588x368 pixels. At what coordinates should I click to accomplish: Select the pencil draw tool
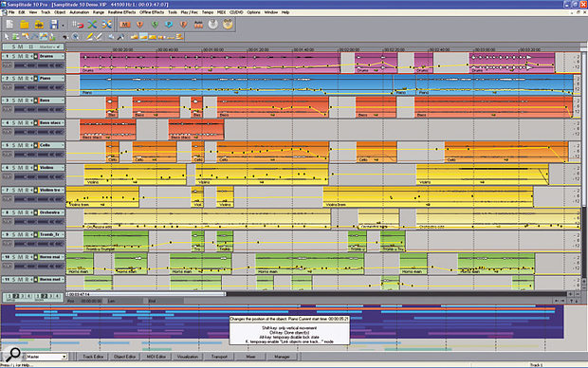pos(89,36)
